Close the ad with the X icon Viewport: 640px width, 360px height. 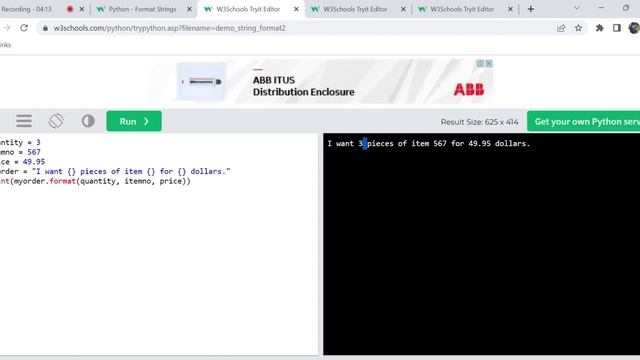click(489, 63)
